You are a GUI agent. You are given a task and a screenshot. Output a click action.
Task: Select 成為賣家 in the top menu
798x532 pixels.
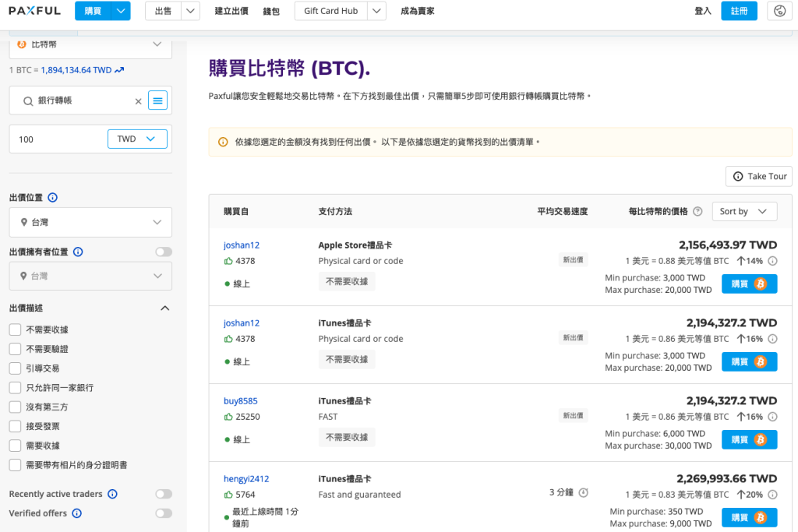(x=418, y=11)
